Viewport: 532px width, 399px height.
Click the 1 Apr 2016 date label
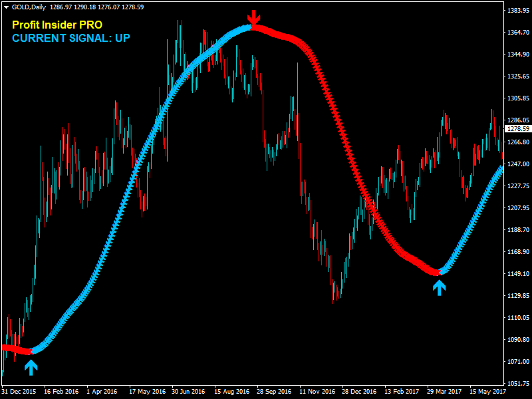pos(102,392)
